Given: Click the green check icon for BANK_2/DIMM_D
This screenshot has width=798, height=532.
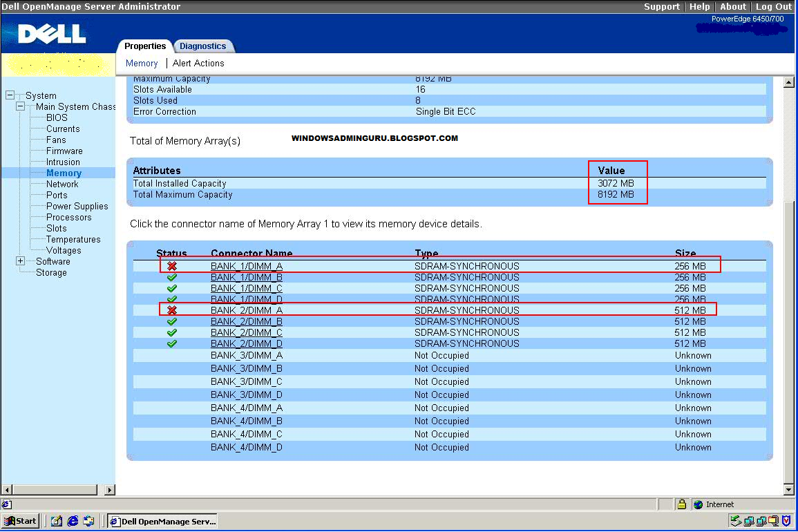Looking at the screenshot, I should [171, 343].
